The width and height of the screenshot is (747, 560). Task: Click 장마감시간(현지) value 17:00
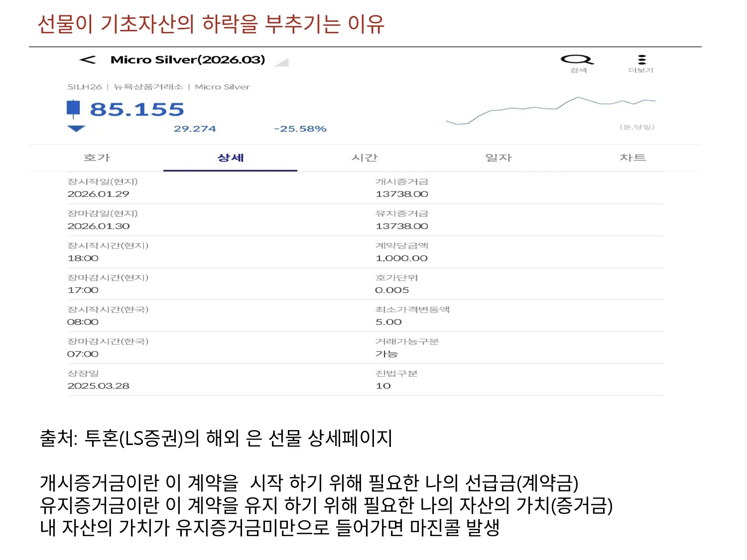83,290
